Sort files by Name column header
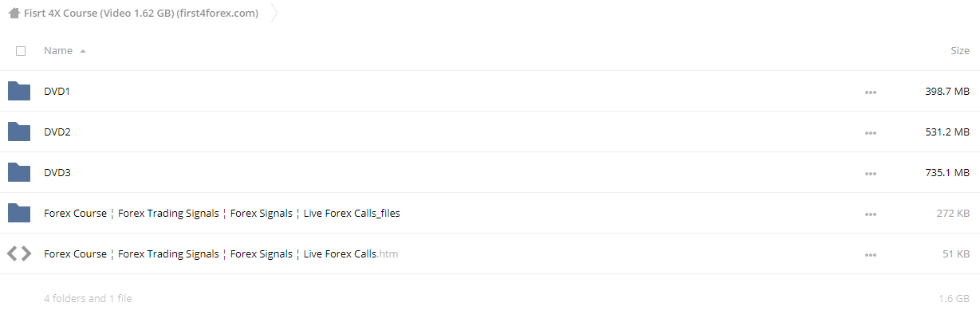Image resolution: width=980 pixels, height=330 pixels. 58,51
